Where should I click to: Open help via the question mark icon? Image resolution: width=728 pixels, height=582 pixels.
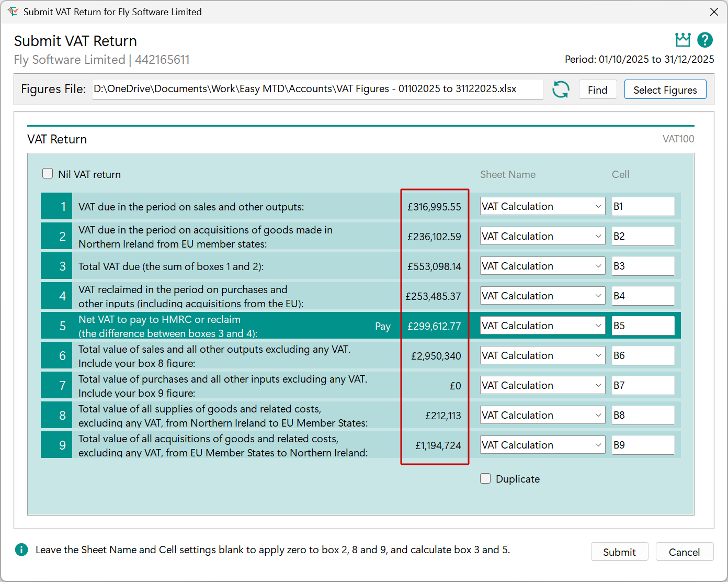tap(704, 40)
